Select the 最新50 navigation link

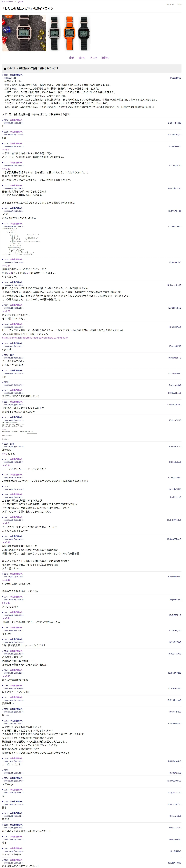coord(105,58)
